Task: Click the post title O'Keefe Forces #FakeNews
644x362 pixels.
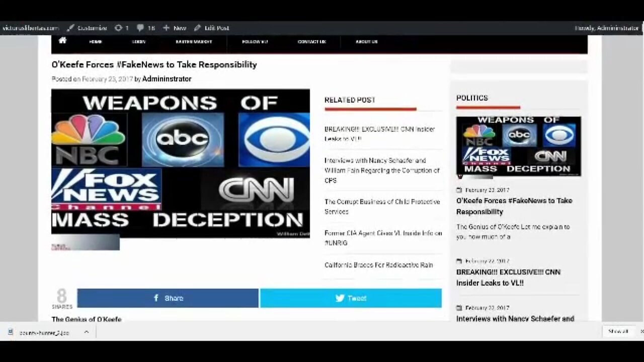Action: 154,64
